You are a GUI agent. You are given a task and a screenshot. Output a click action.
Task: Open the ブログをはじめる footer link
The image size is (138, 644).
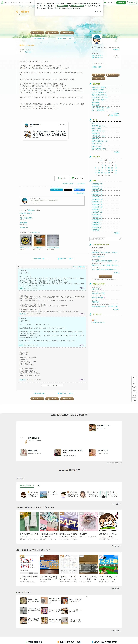[x=34, y=642]
